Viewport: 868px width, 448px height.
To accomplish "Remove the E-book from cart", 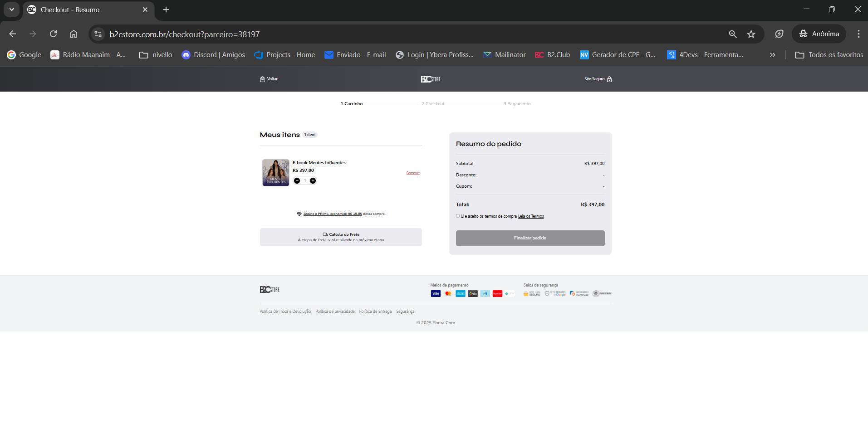I will click(x=413, y=173).
